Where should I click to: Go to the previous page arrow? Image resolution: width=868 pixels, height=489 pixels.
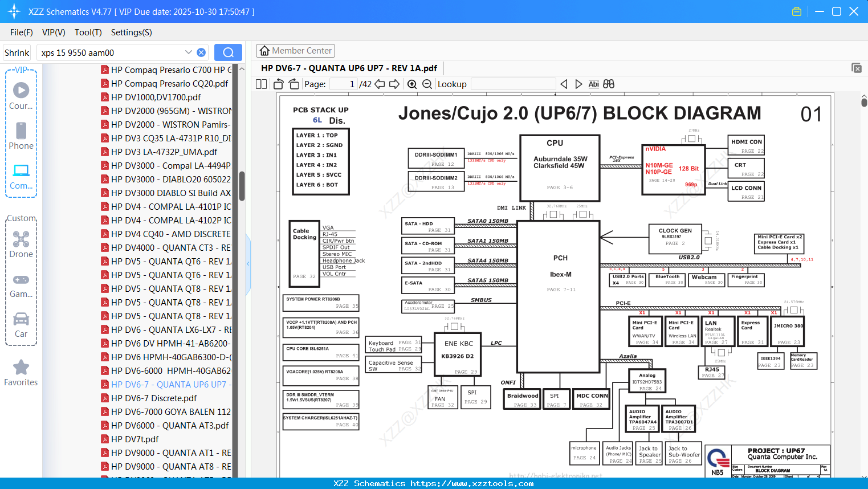coord(380,84)
